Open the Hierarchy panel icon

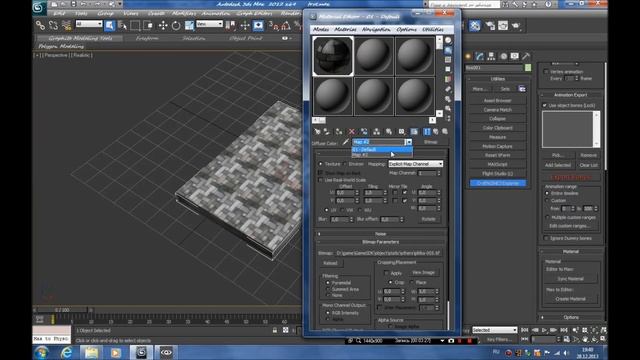click(491, 56)
